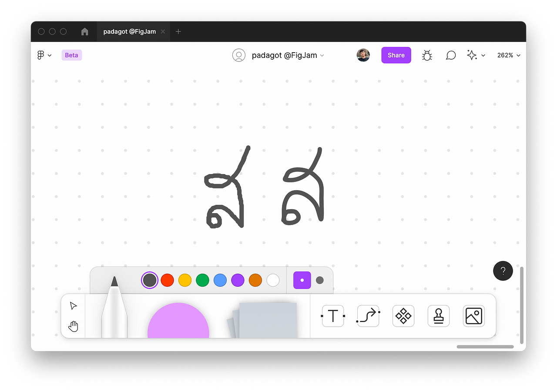Add a new tab with plus
The image size is (557, 392).
pos(178,31)
